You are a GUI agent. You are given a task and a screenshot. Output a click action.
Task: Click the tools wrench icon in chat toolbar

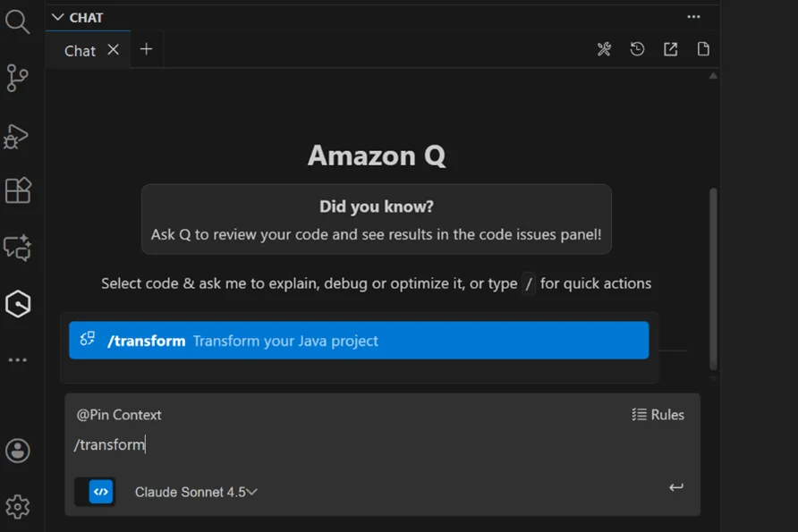(x=605, y=48)
